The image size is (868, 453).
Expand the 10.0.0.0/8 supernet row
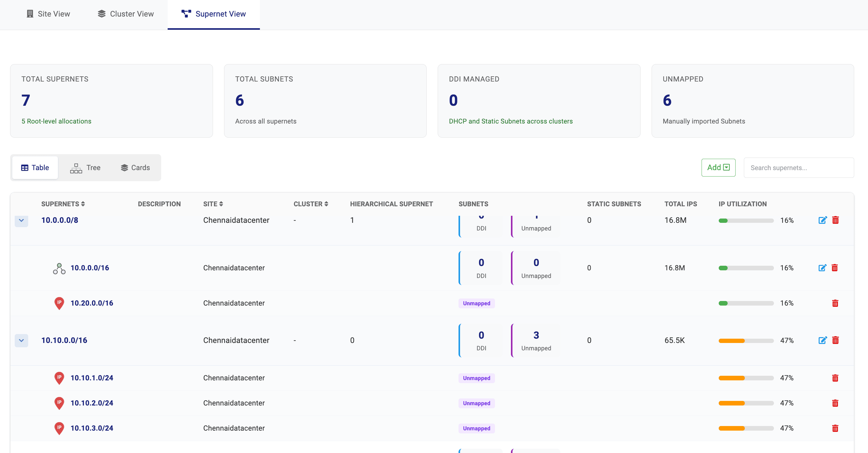tap(21, 221)
